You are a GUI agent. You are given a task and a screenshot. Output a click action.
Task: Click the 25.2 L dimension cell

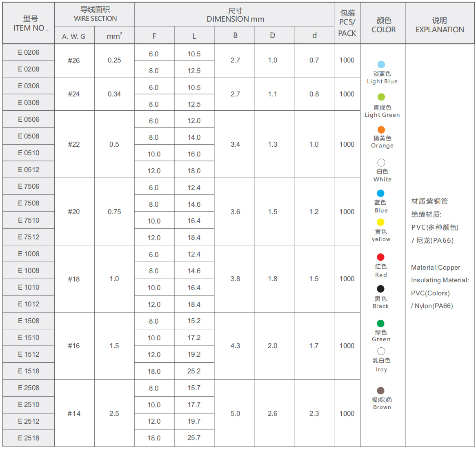pos(194,371)
